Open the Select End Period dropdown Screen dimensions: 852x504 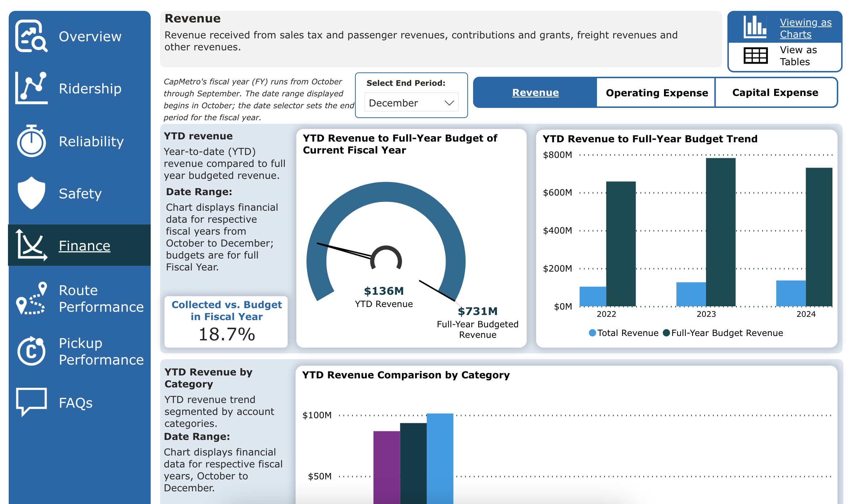tap(411, 102)
